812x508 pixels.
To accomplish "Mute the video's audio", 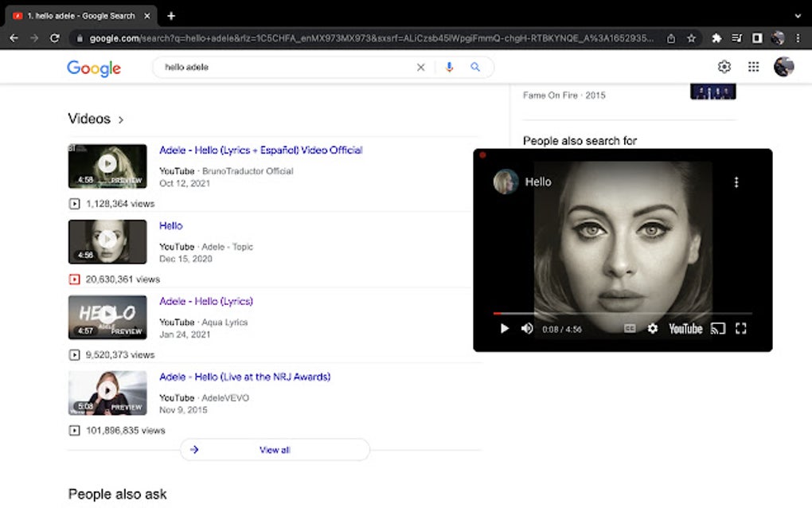I will click(x=526, y=328).
